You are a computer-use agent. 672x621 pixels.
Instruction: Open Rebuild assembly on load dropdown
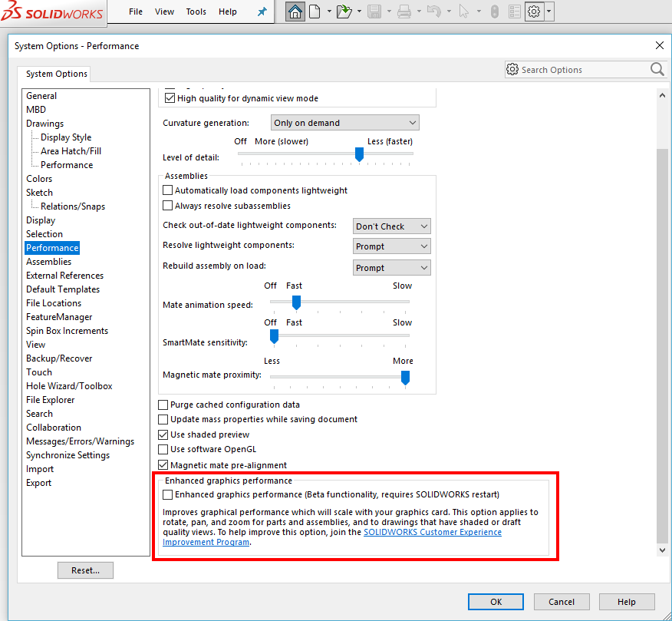[x=392, y=268]
